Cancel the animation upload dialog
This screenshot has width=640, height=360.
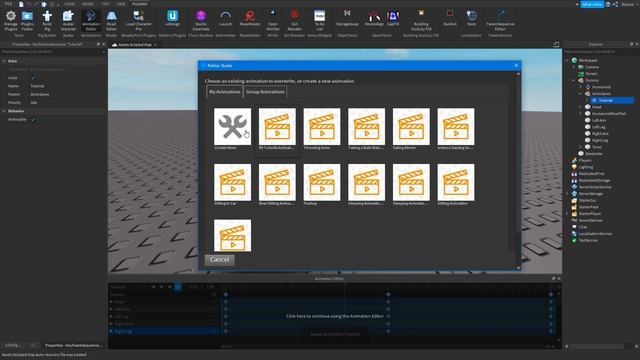point(220,260)
